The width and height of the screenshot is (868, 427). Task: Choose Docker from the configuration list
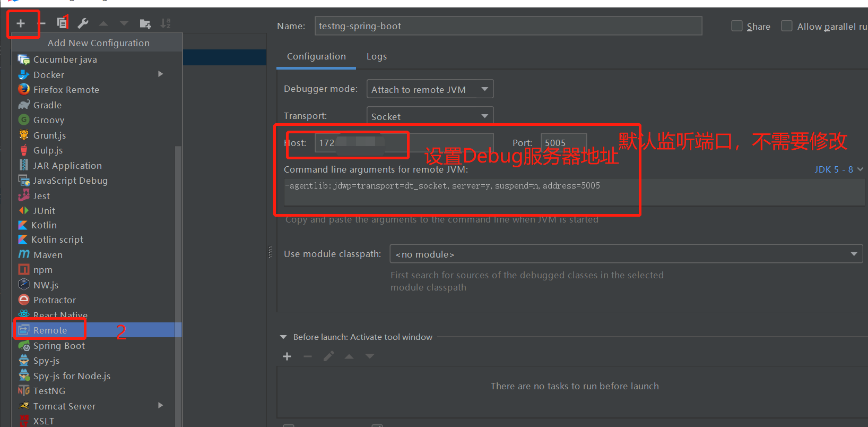tap(97, 75)
